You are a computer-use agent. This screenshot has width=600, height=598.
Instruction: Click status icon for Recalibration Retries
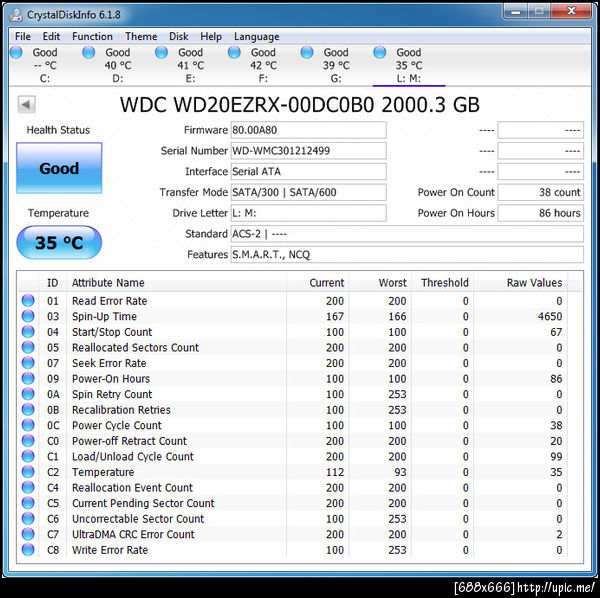coord(28,409)
